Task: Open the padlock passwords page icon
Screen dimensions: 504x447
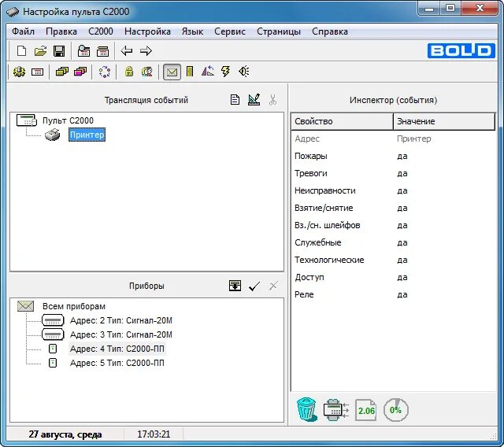Action: coord(129,72)
